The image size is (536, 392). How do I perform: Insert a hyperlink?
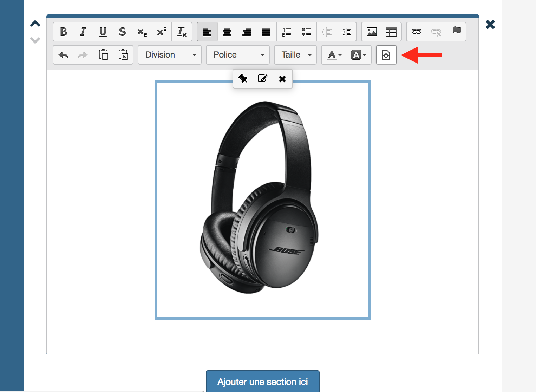[x=417, y=32]
